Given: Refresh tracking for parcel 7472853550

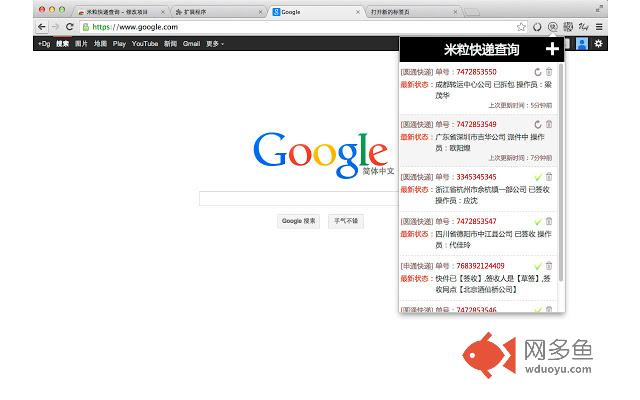Looking at the screenshot, I should tap(537, 72).
